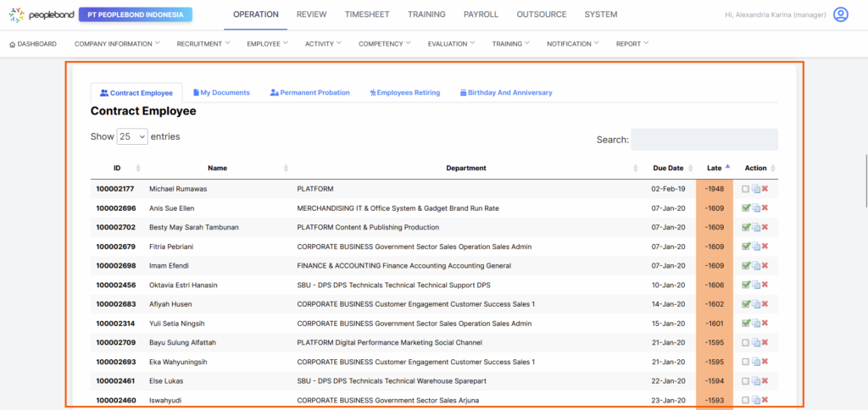
Task: Toggle the checkbox for Imam Efendi
Action: pyautogui.click(x=746, y=266)
